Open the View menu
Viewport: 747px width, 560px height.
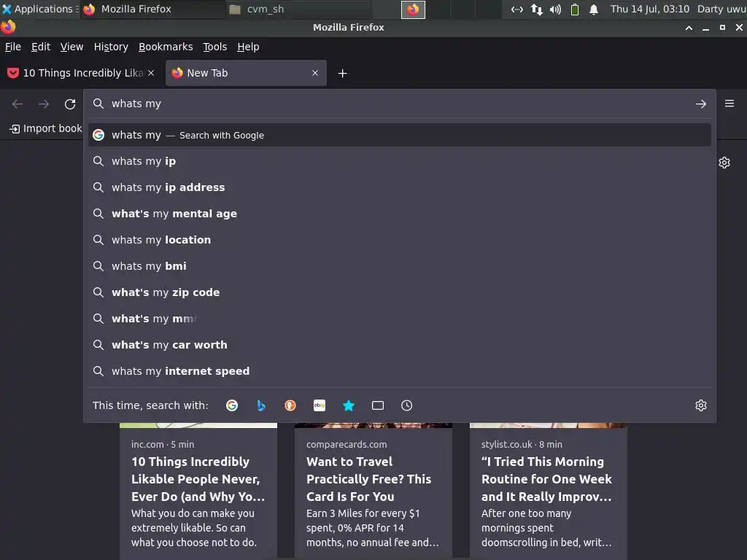pyautogui.click(x=71, y=47)
